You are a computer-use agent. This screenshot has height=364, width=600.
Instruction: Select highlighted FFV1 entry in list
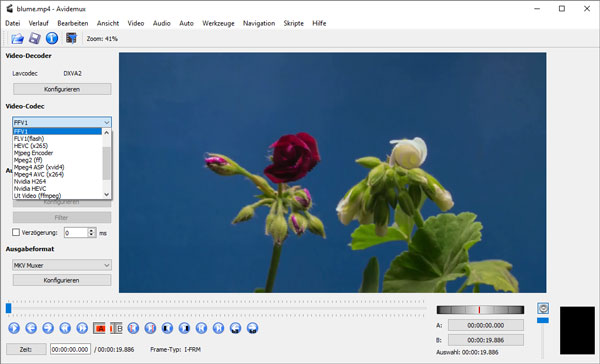57,131
